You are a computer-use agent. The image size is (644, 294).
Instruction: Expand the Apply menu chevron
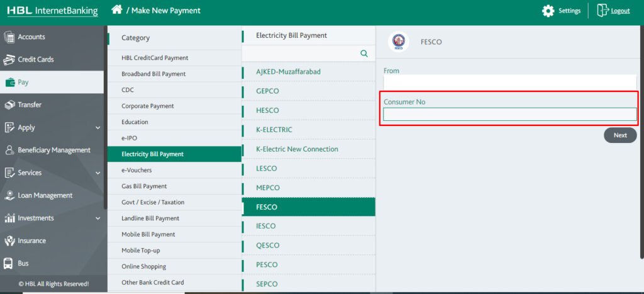pyautogui.click(x=97, y=127)
